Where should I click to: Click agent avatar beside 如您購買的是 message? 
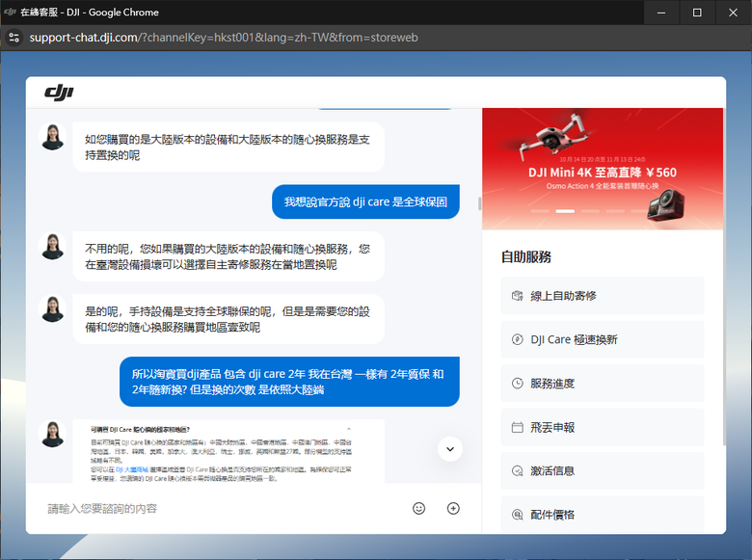point(52,137)
